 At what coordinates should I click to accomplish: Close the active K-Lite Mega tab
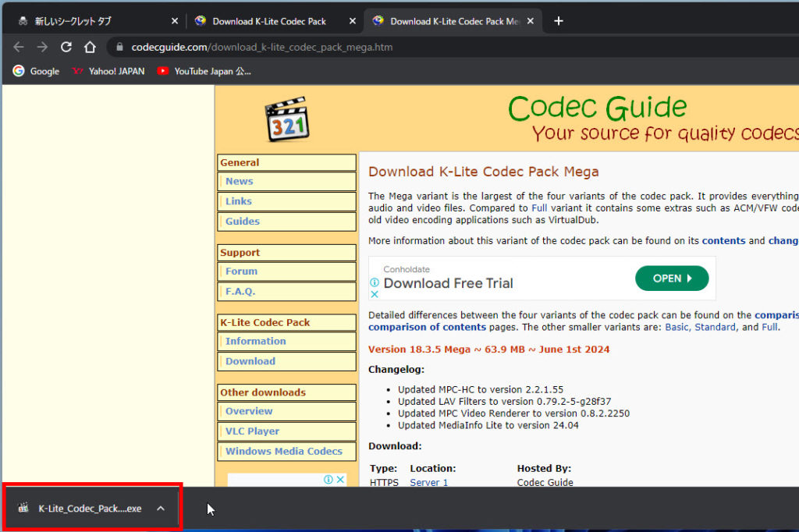tap(532, 21)
